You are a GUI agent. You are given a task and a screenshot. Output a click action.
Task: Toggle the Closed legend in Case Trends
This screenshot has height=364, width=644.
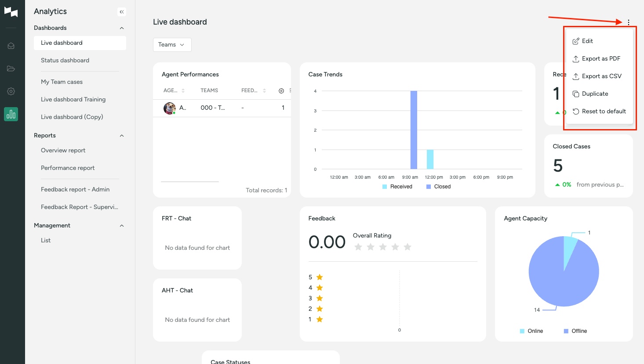(x=438, y=187)
